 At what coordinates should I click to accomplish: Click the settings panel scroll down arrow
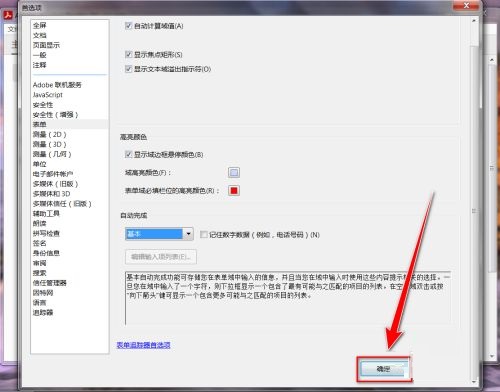click(x=474, y=382)
